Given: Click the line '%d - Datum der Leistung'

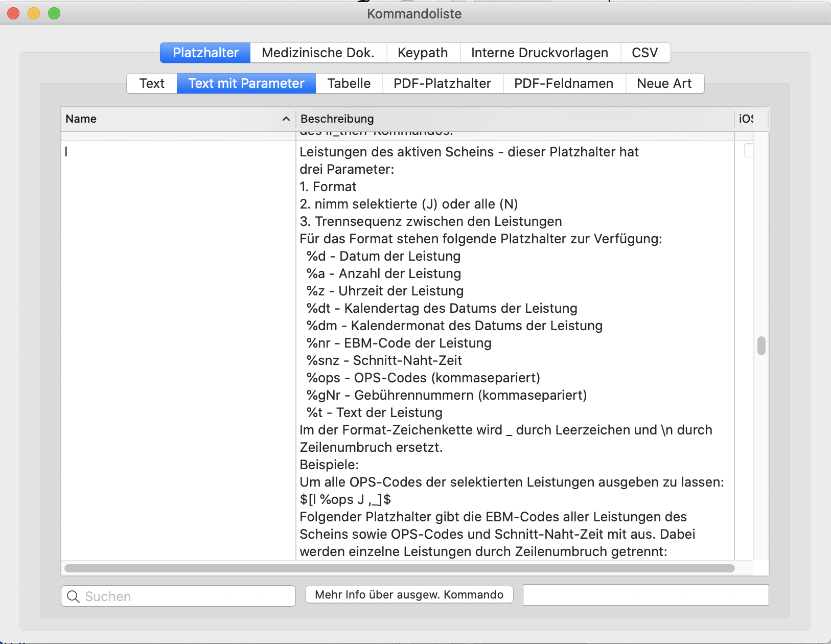Looking at the screenshot, I should click(383, 256).
